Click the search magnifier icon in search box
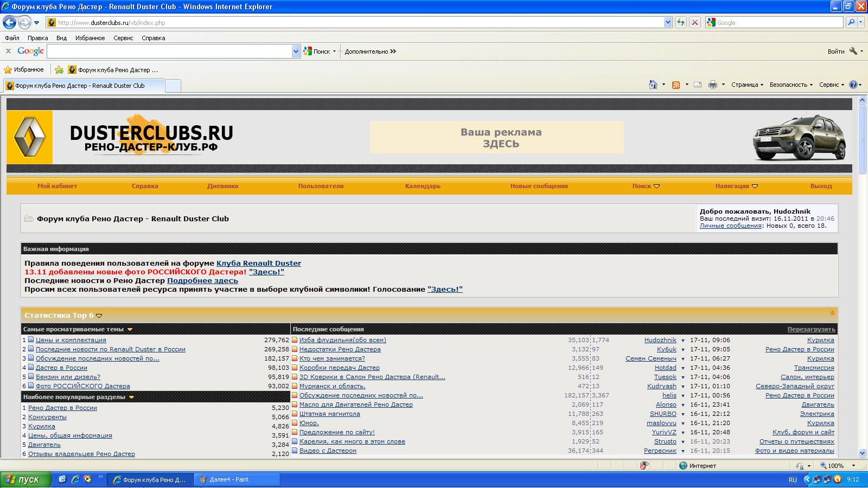 (x=851, y=22)
